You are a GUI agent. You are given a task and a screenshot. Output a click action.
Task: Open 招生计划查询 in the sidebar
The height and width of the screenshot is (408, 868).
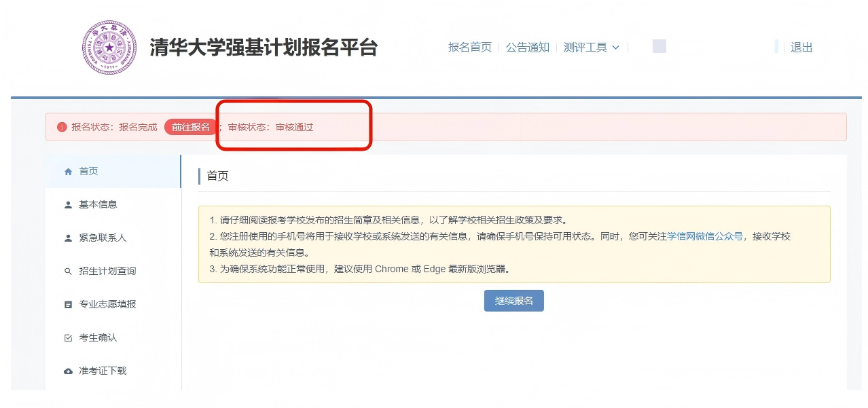(x=113, y=272)
